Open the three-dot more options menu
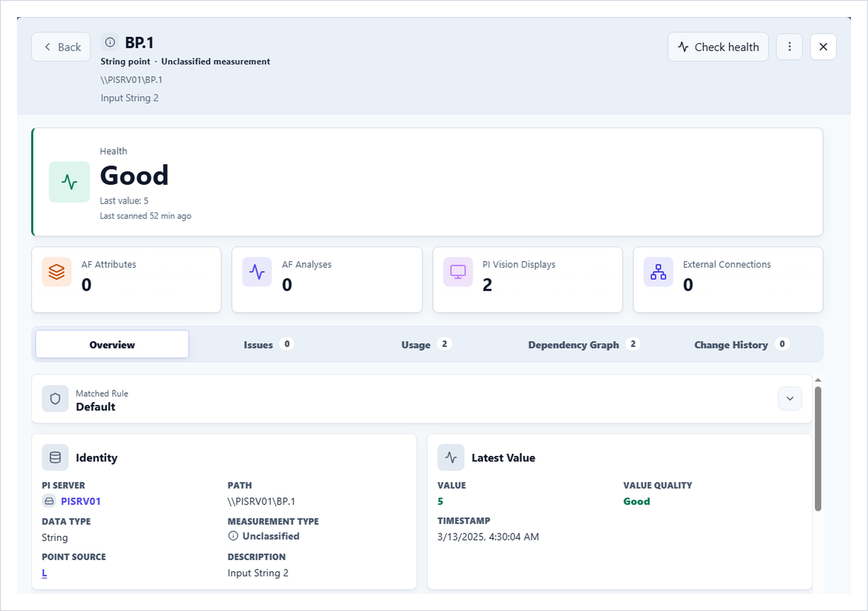 [x=789, y=47]
